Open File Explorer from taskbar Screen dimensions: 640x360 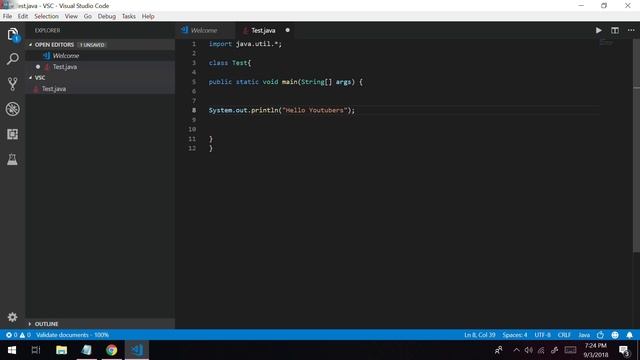(61, 350)
